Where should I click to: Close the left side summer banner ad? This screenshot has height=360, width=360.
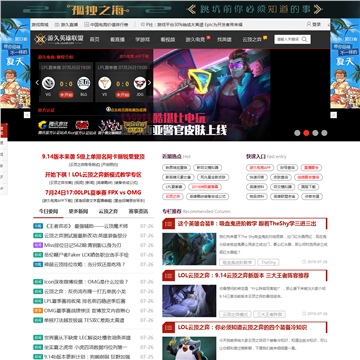click(27, 115)
